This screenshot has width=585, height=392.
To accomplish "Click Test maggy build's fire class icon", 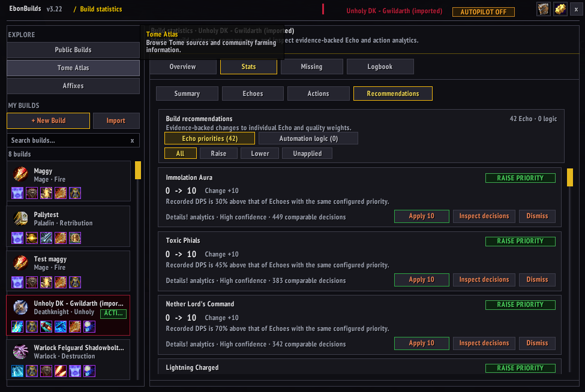I will (20, 263).
